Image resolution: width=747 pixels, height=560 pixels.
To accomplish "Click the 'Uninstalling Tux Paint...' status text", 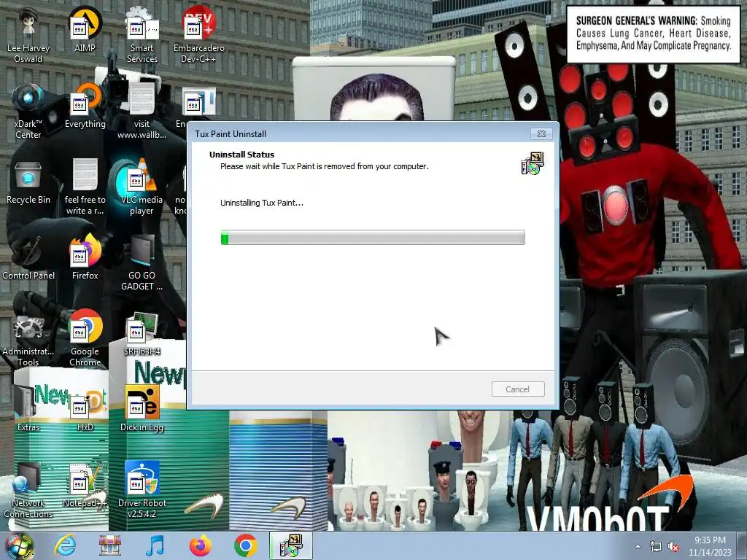I will pos(262,203).
